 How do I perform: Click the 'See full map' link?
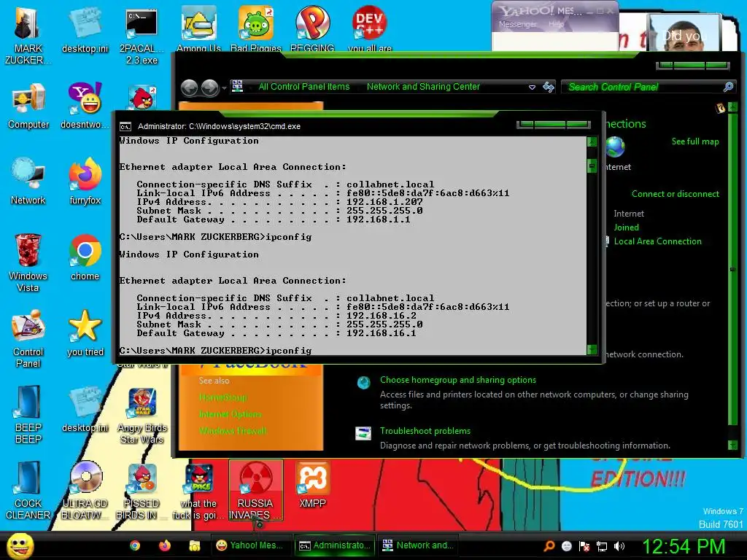tap(695, 141)
